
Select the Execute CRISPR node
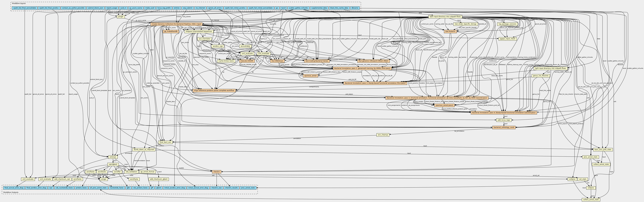(247, 61)
